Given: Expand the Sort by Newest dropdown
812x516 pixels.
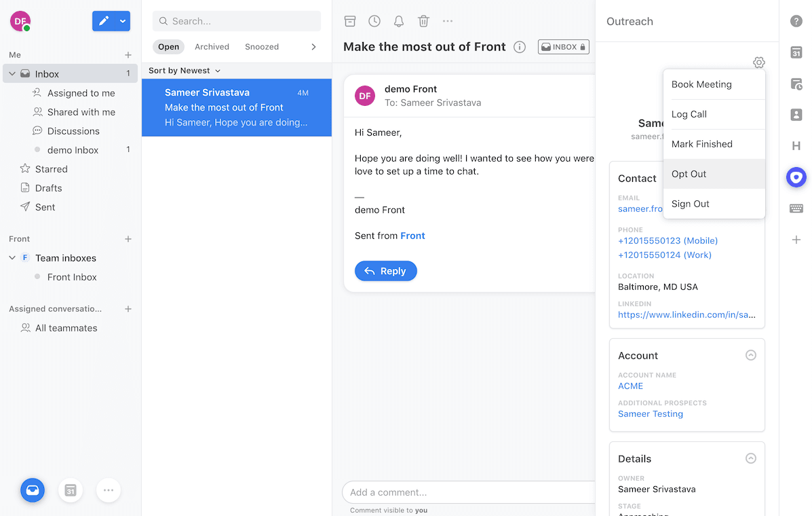Looking at the screenshot, I should pos(184,70).
